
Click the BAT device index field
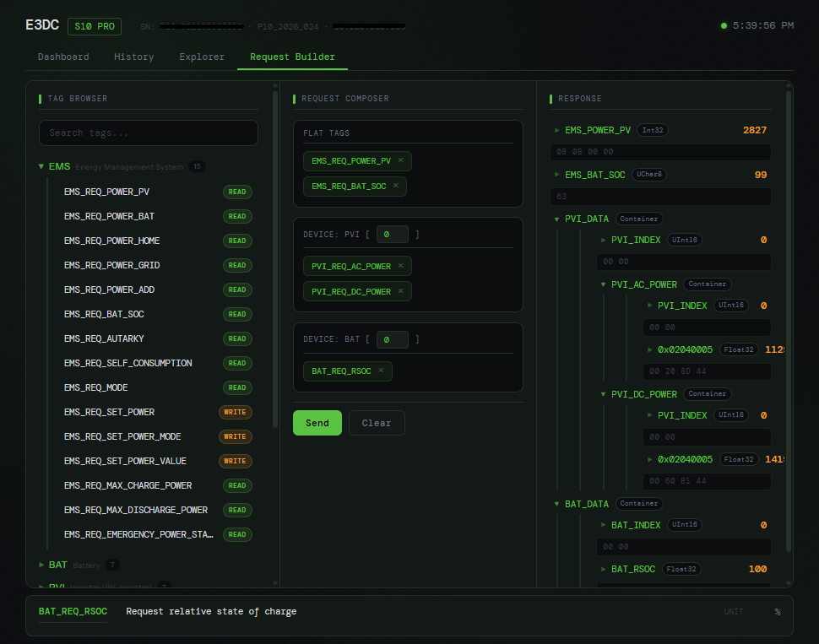(x=393, y=339)
